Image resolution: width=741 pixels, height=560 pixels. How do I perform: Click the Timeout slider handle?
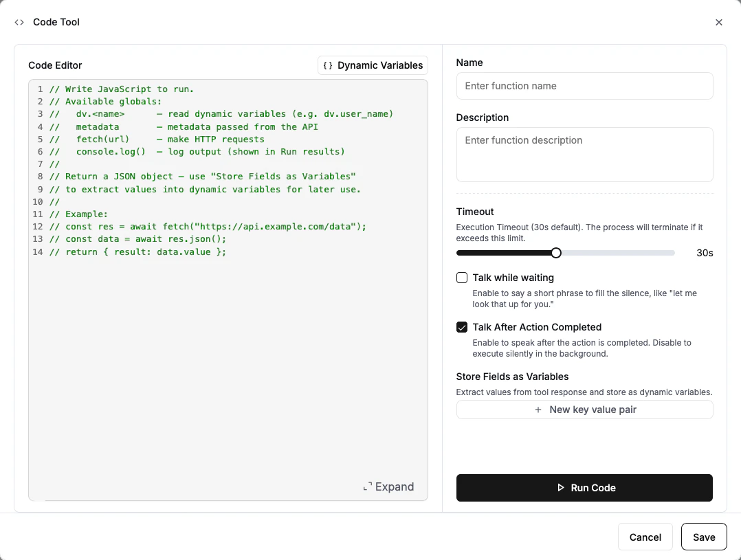(555, 252)
